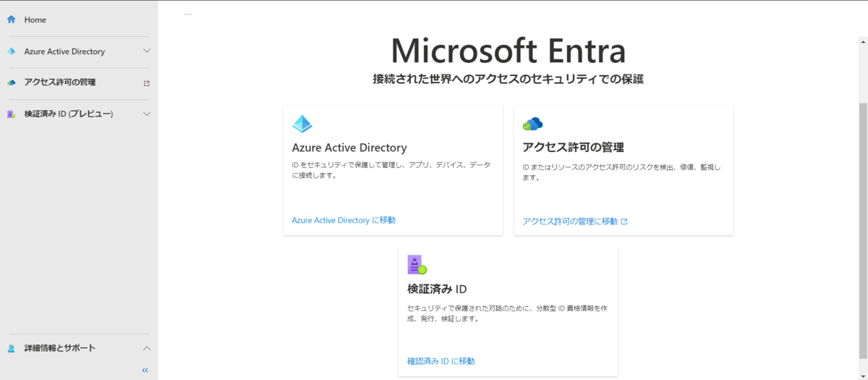Viewport: 868px width, 380px height.
Task: Click the 詳細情報とサポート person icon
Action: tap(11, 348)
